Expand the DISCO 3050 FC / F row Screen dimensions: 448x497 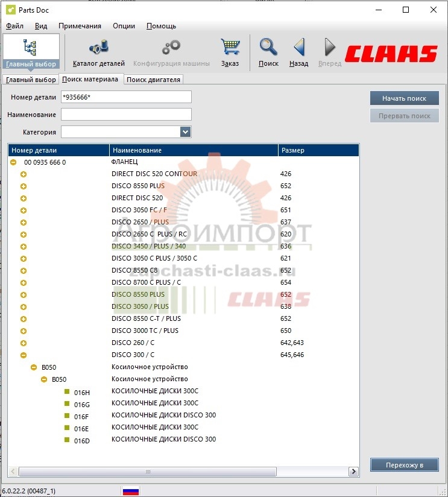tap(24, 211)
